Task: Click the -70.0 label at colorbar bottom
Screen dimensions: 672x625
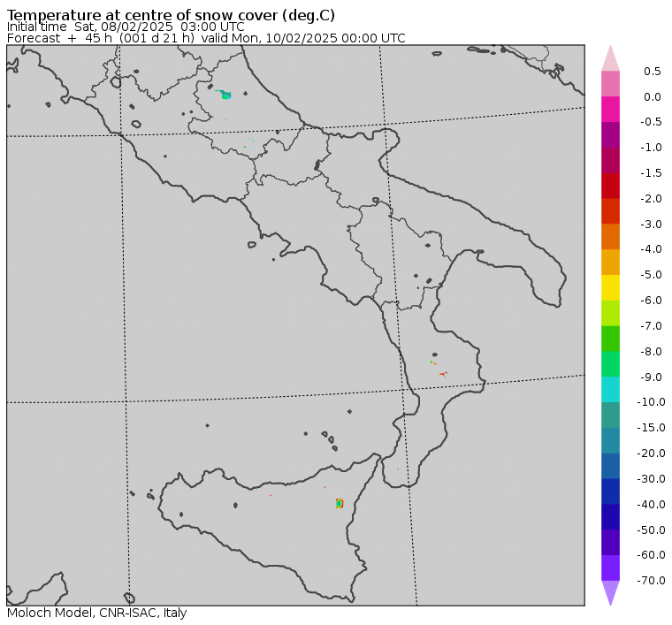Action: point(651,581)
